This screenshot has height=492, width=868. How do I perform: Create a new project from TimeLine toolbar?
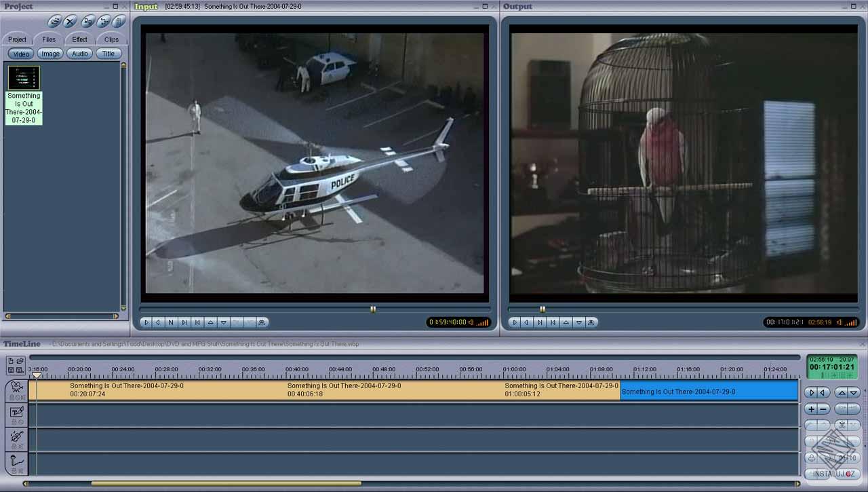coord(12,361)
